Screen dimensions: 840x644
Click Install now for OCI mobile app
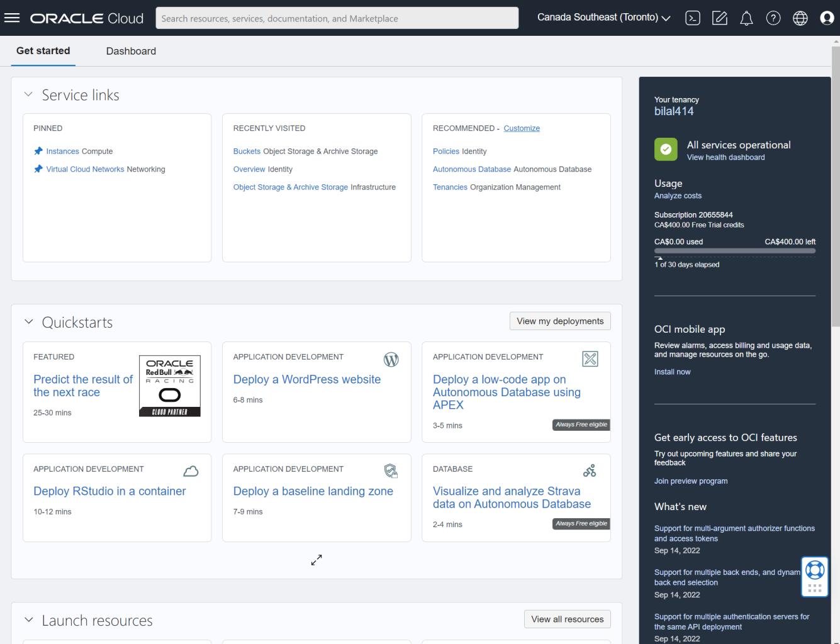[x=672, y=372]
